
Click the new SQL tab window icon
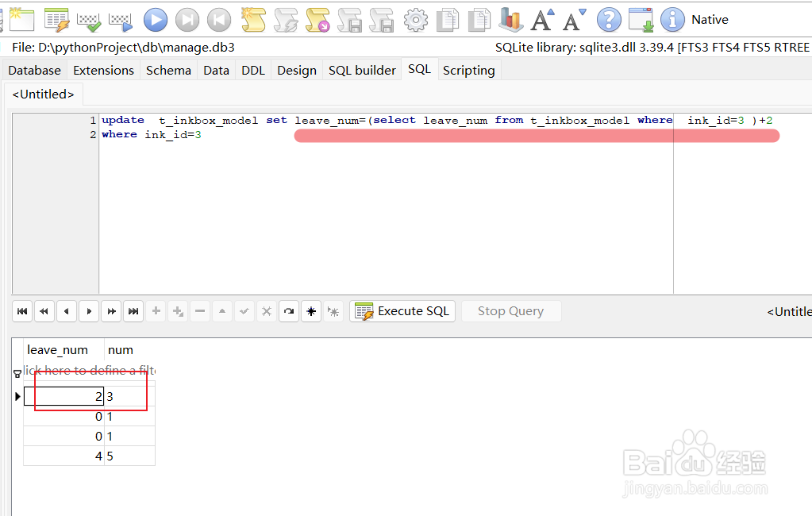point(21,20)
